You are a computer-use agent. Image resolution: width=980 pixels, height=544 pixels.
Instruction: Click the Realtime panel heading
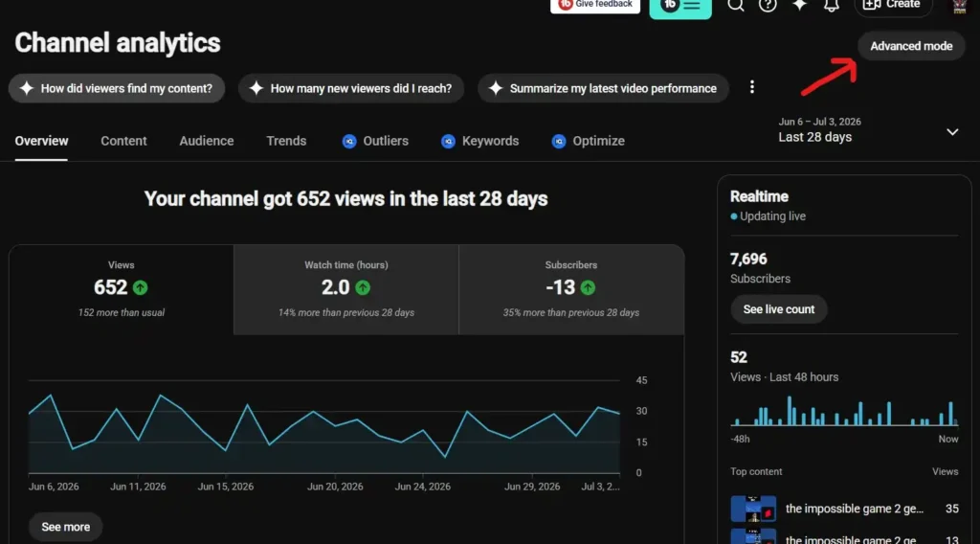[x=759, y=196]
